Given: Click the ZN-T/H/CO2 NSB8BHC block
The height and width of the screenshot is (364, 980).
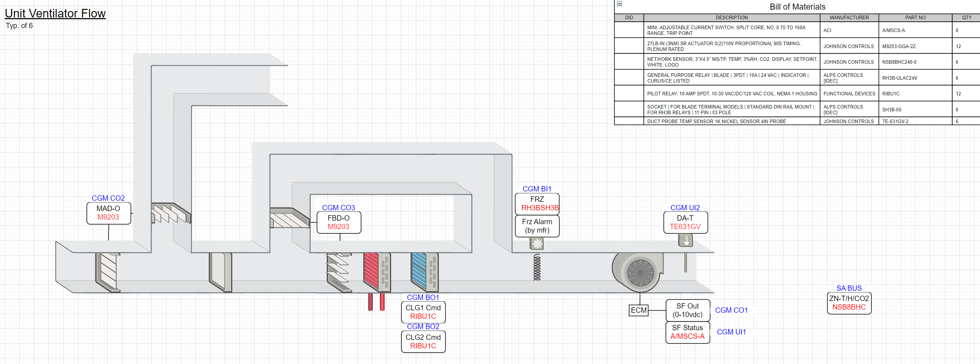Looking at the screenshot, I should click(849, 303).
